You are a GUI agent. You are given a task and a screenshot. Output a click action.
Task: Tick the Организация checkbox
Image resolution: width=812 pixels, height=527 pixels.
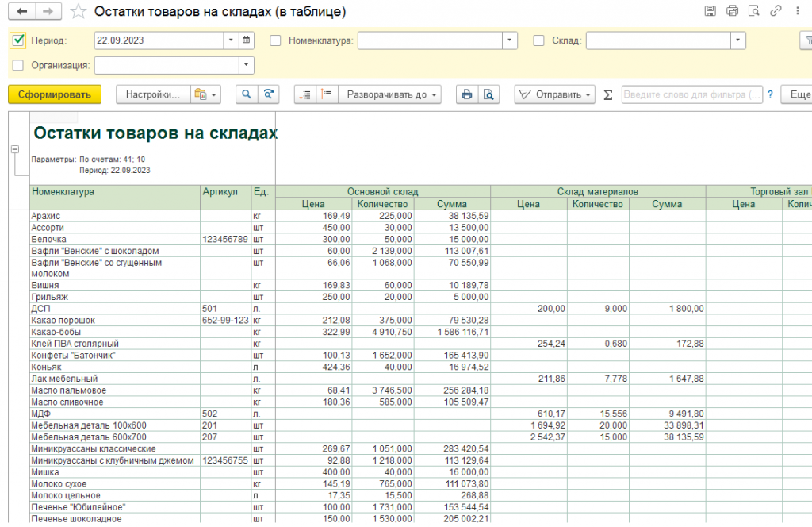[x=18, y=65]
